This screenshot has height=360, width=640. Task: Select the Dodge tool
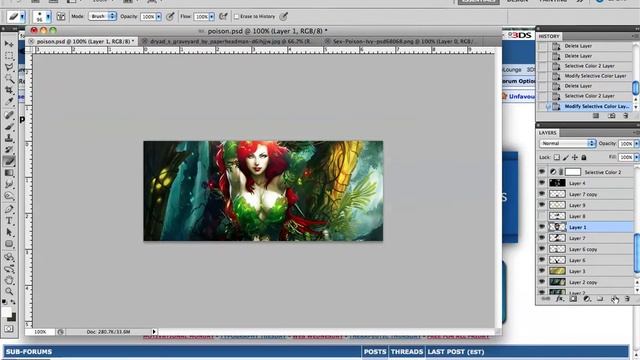tap(9, 196)
